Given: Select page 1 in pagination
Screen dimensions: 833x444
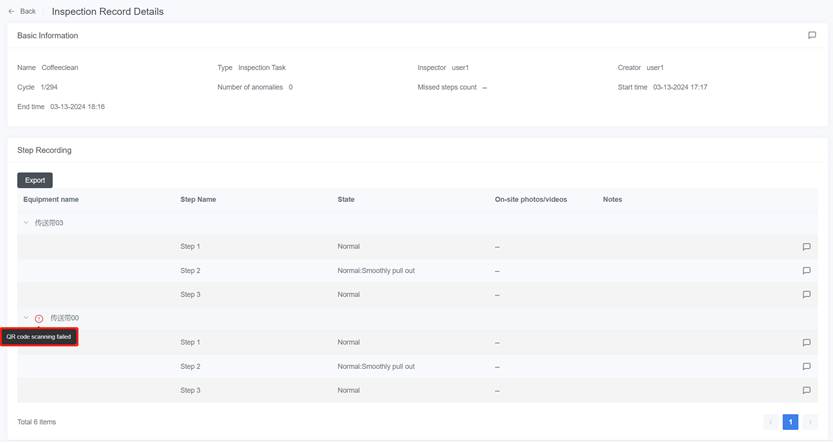Looking at the screenshot, I should pos(790,422).
